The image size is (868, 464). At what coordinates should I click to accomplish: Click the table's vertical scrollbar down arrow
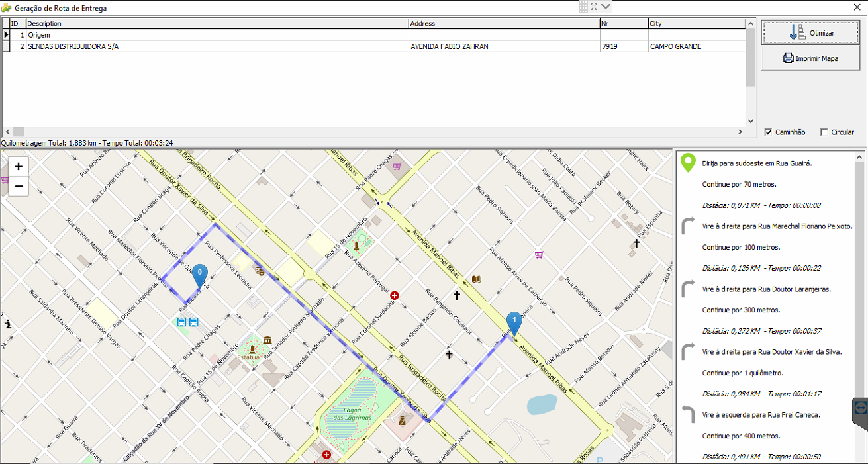(750, 121)
